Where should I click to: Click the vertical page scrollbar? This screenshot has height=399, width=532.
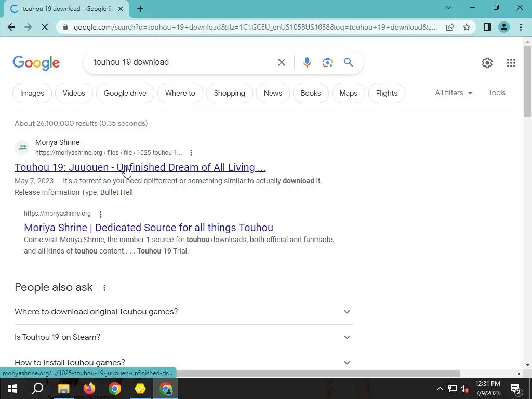[527, 82]
